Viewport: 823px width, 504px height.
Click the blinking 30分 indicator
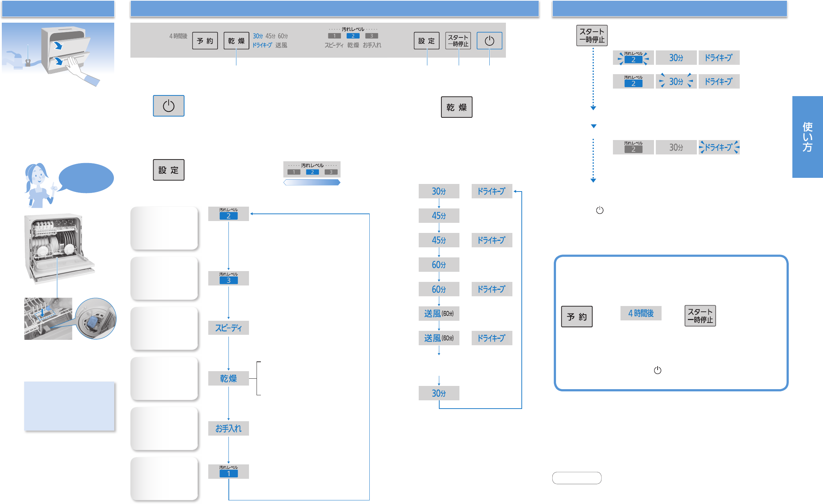[x=676, y=81]
